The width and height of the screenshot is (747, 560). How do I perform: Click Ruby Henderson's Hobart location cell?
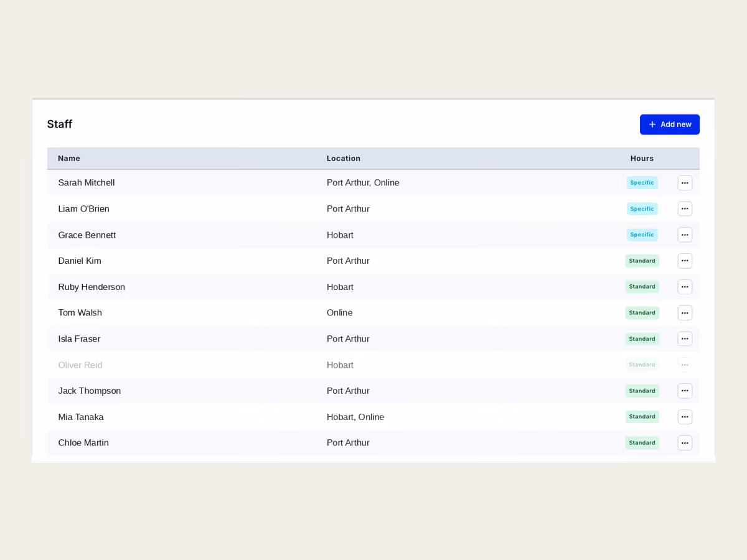pos(340,287)
